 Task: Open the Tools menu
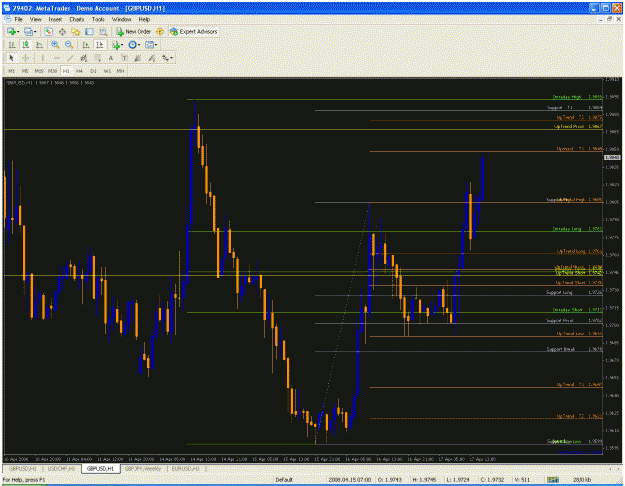pyautogui.click(x=98, y=19)
